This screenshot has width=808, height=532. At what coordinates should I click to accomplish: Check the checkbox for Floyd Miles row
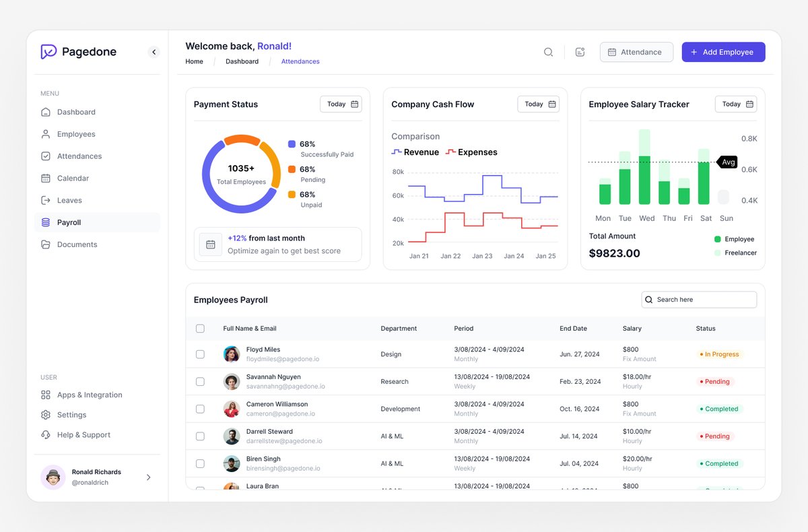tap(200, 354)
